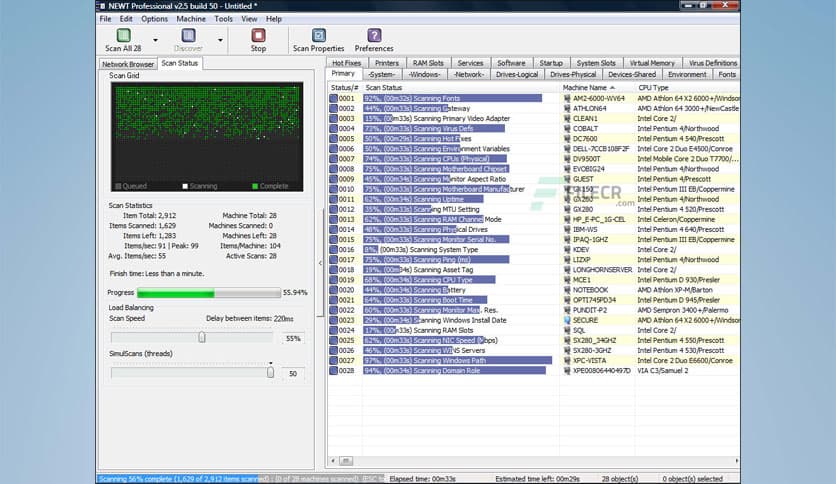The height and width of the screenshot is (484, 836).
Task: Open Scan Properties from the toolbar
Action: (319, 36)
